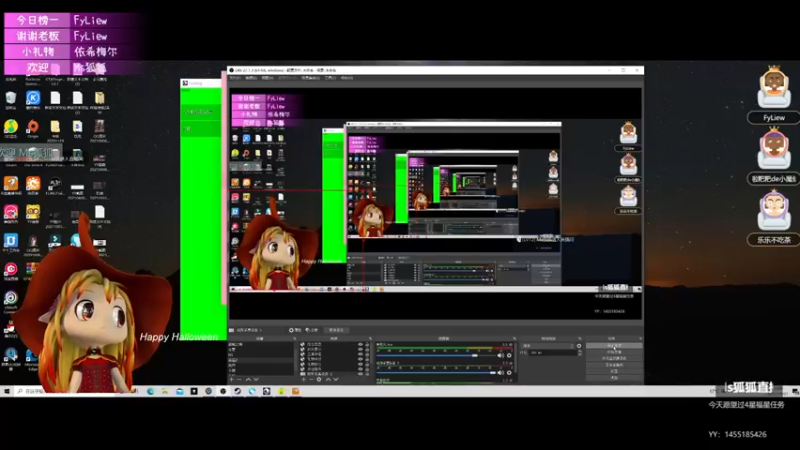Move the scene down with the Scenes panel down arrow
This screenshot has width=800, height=450.
pos(256,379)
